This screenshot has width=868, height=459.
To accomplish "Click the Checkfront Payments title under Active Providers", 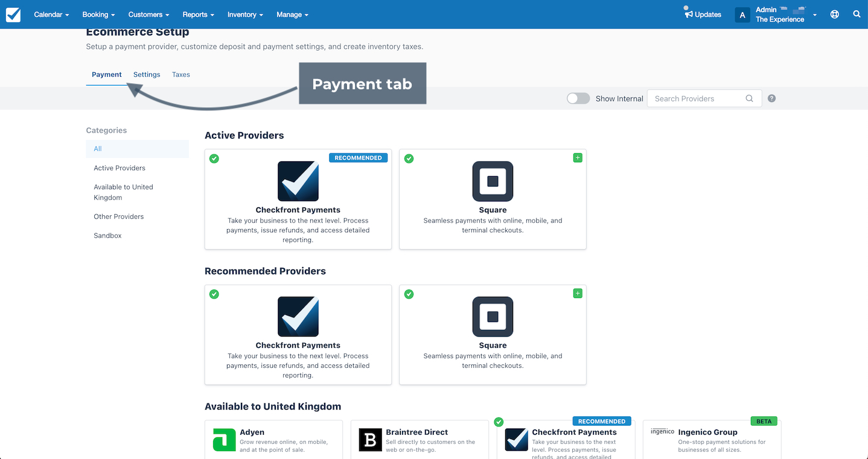I will [298, 210].
